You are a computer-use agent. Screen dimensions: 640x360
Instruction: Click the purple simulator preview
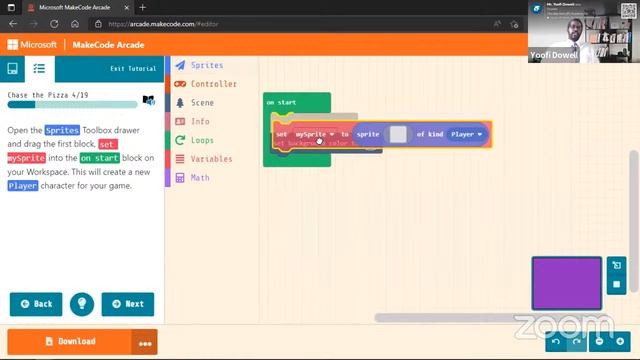click(567, 283)
